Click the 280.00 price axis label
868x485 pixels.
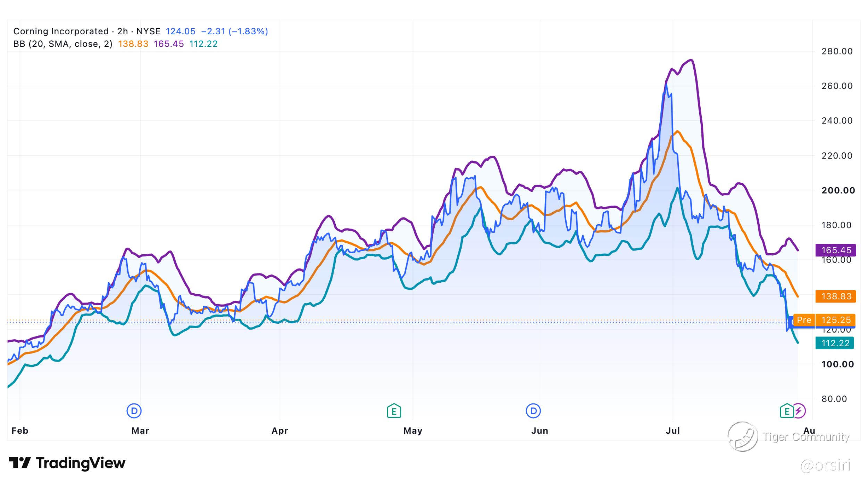point(837,51)
